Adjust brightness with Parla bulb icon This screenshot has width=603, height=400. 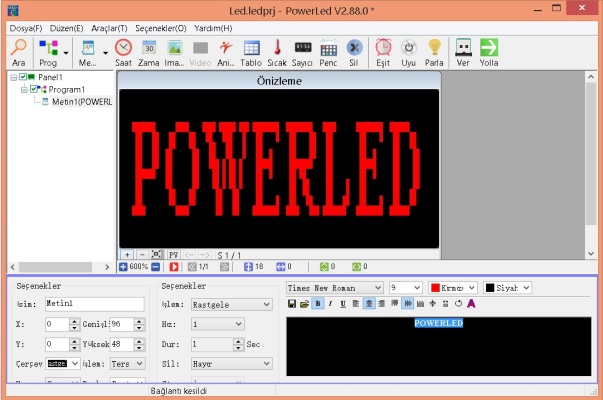pyautogui.click(x=434, y=53)
